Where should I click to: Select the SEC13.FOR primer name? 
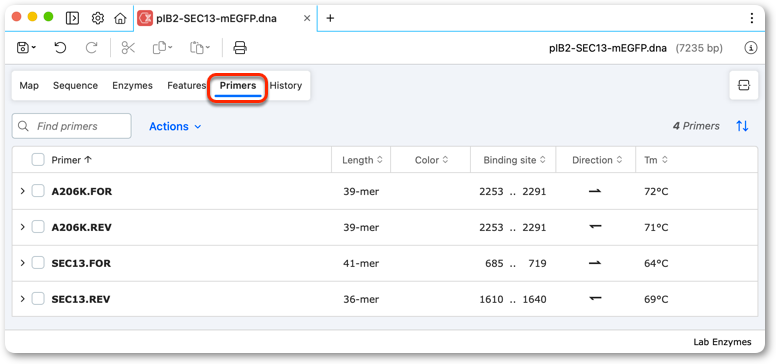(x=81, y=263)
